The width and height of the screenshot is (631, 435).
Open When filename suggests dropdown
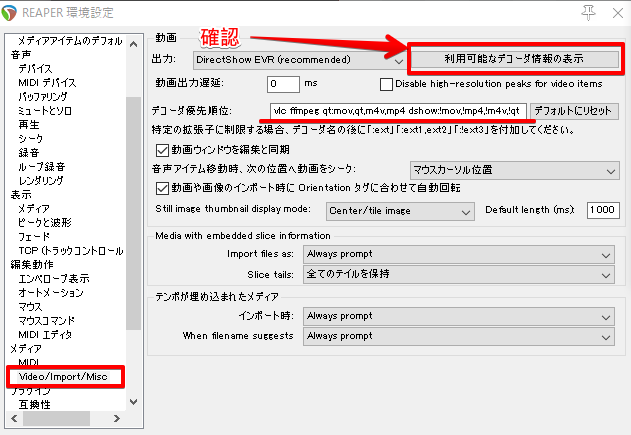[x=459, y=336]
